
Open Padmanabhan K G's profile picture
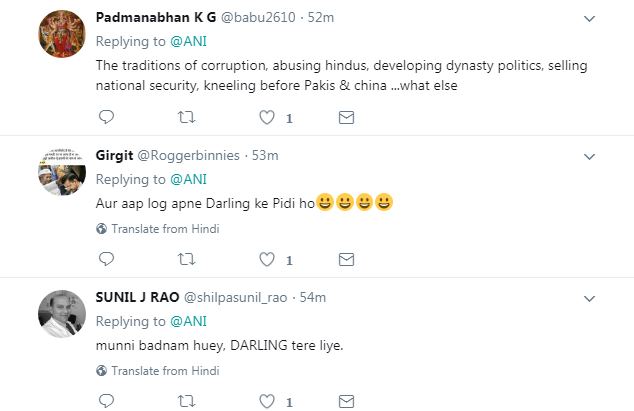[x=59, y=38]
